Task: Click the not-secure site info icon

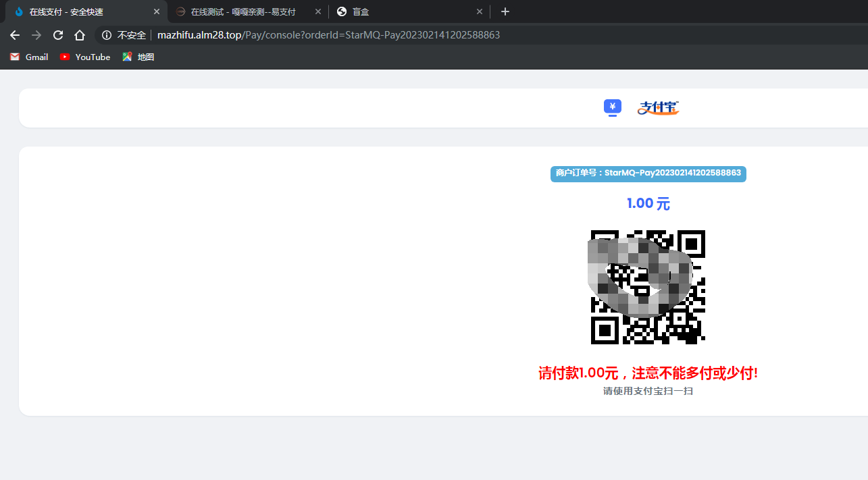Action: pyautogui.click(x=107, y=35)
